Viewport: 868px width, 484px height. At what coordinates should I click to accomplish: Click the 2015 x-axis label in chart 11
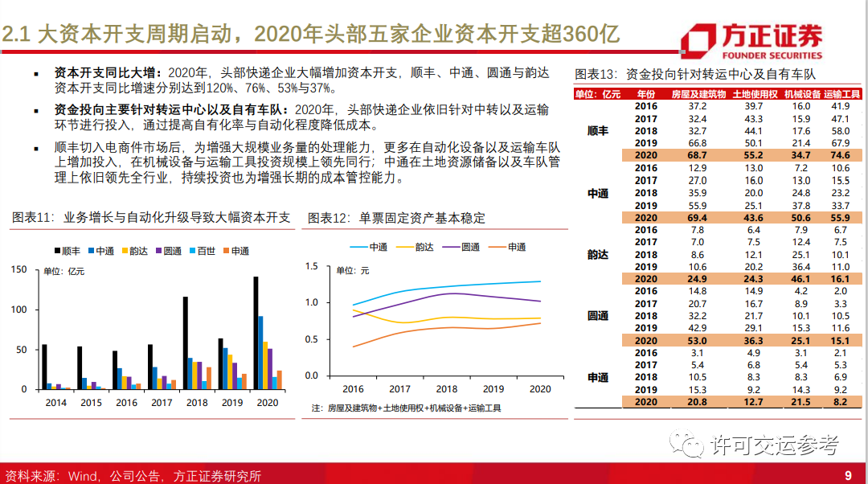92,403
